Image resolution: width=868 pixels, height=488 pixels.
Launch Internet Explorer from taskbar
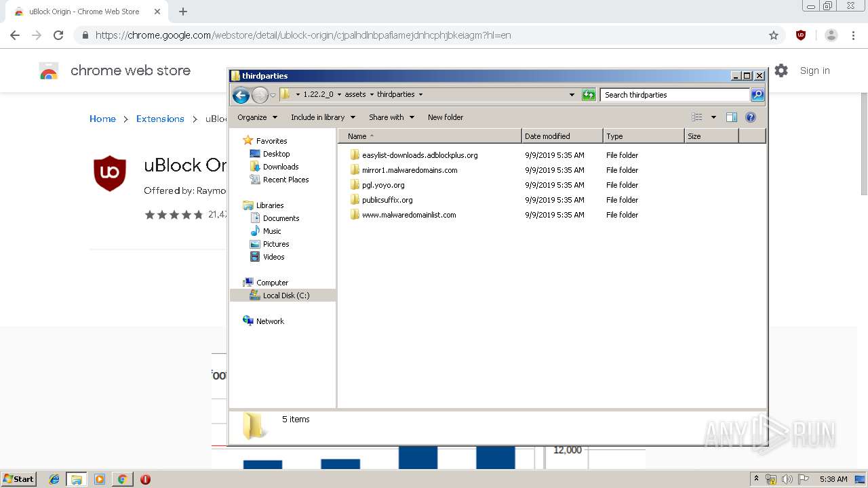(x=54, y=479)
